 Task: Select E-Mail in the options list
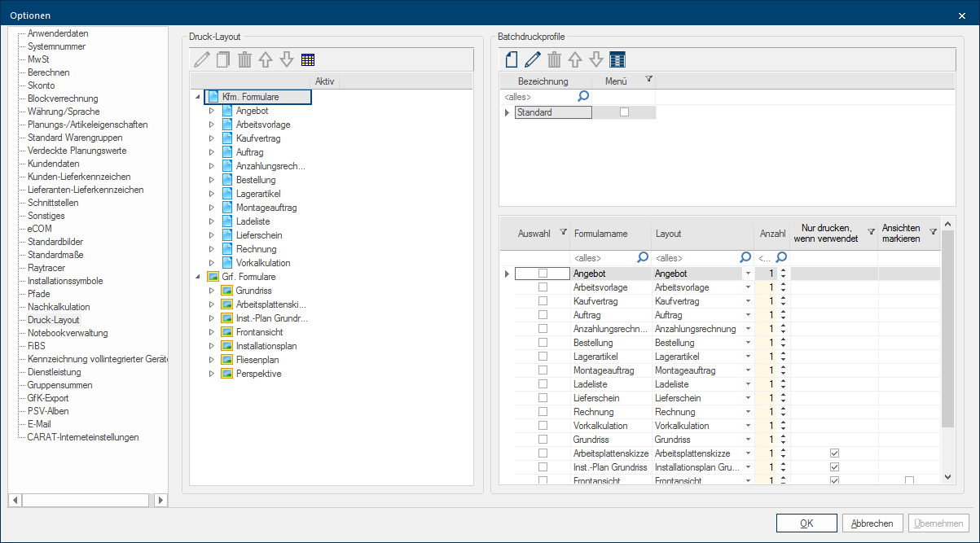(39, 424)
